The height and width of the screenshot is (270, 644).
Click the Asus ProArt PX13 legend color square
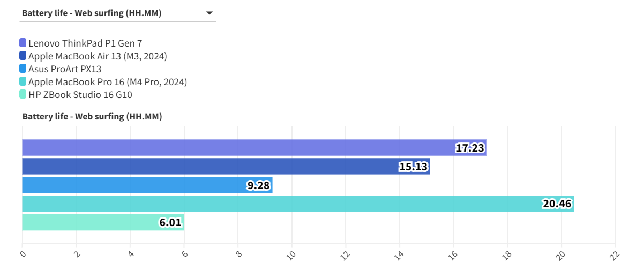pos(23,69)
